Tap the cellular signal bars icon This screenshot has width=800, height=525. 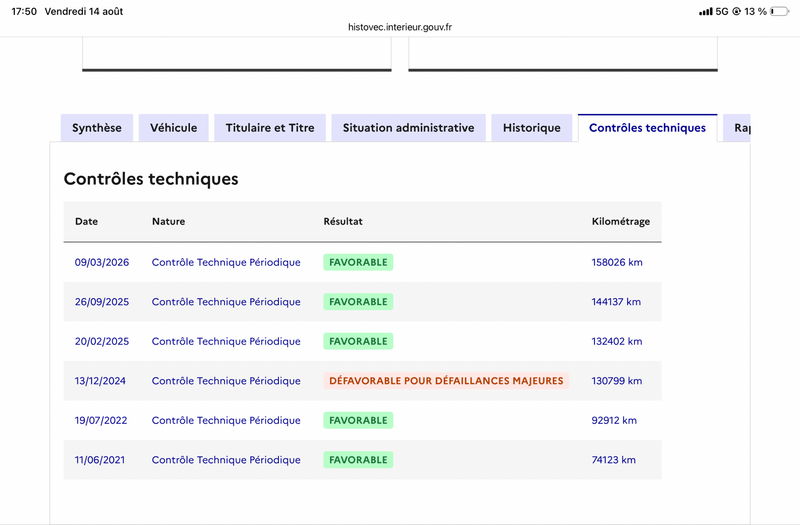click(706, 11)
